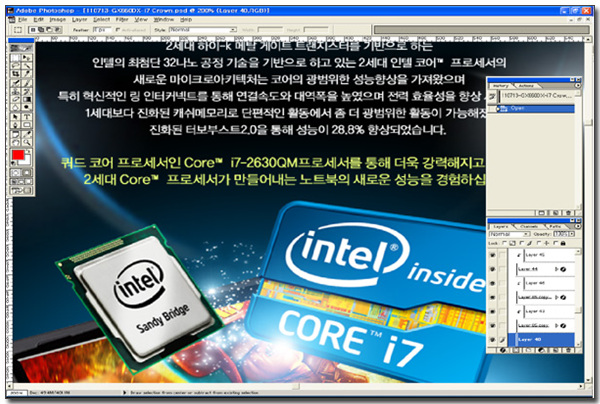Open the Filter menu

point(122,20)
